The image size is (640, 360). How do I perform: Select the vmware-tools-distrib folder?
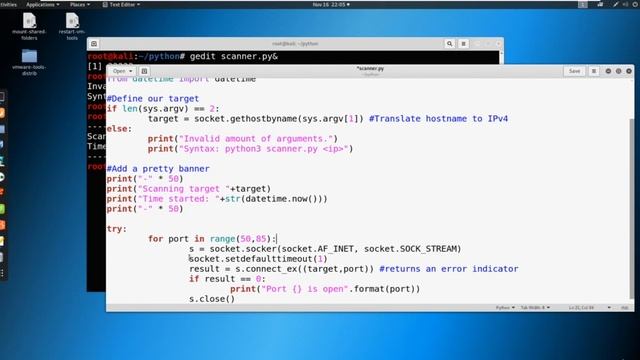29,62
